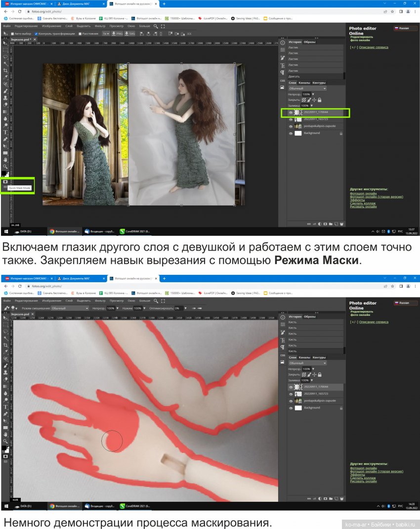Click the padlock lock-all icon in upper Layers panel

click(x=320, y=100)
